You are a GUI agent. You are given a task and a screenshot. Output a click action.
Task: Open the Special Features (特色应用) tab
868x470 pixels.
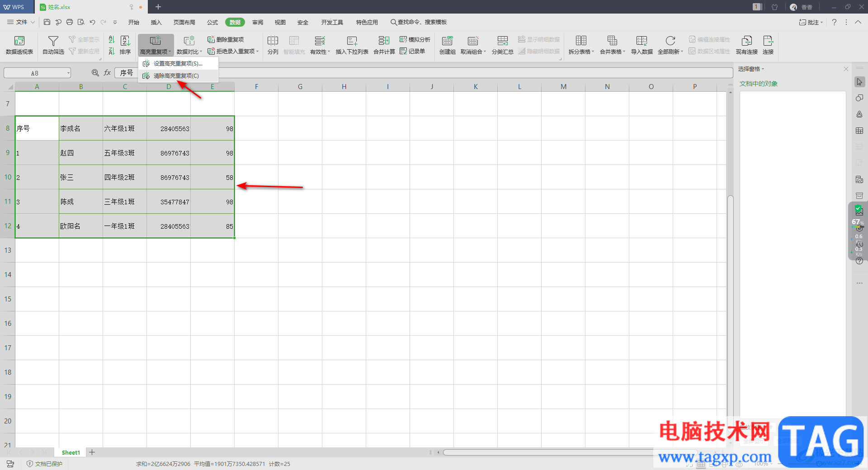[367, 22]
